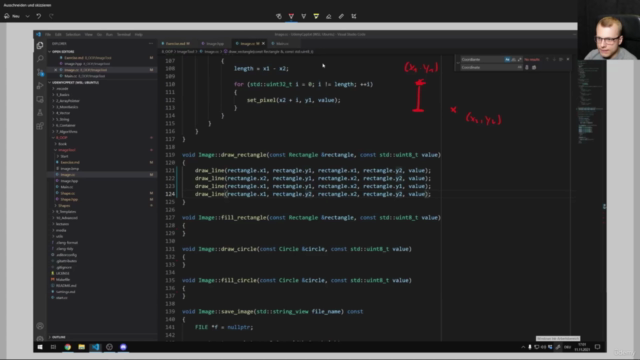Click Neu button in Snip & Sketch
The height and width of the screenshot is (360, 640).
[12, 16]
